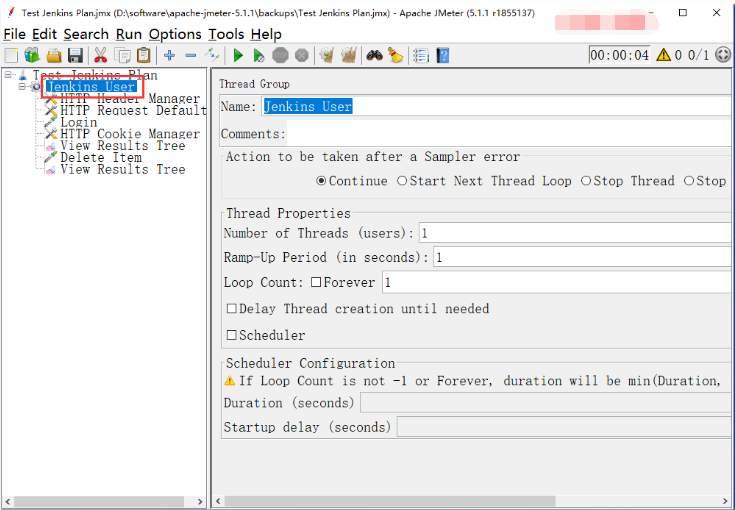Open the function helper dialog icon
735x510 pixels.
[x=421, y=55]
